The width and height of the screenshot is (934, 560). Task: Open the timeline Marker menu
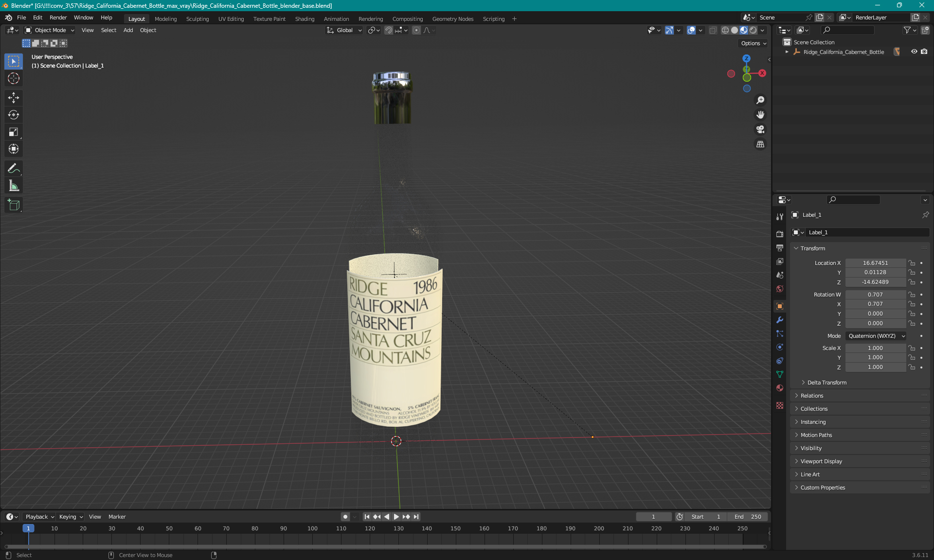coord(117,517)
